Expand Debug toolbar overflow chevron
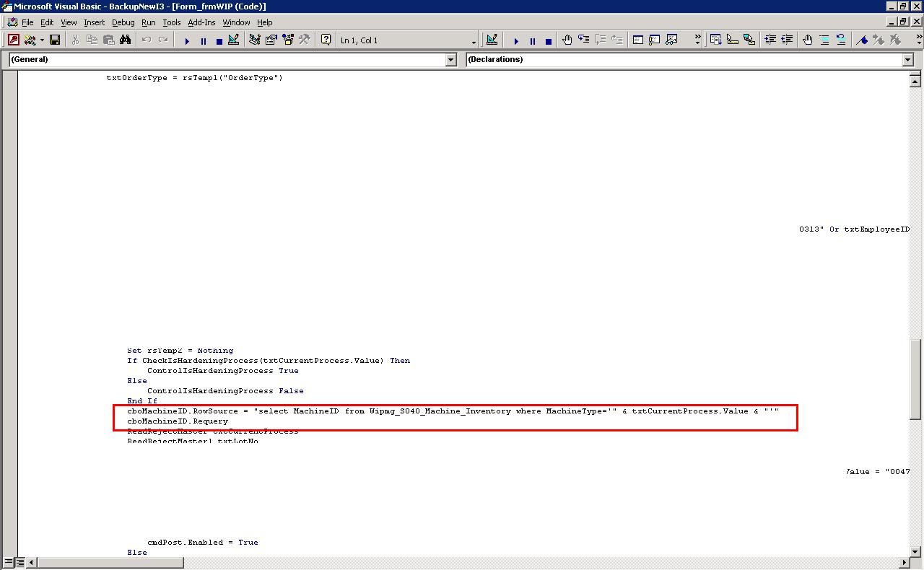Screen dimensions: 924x570 [x=697, y=40]
